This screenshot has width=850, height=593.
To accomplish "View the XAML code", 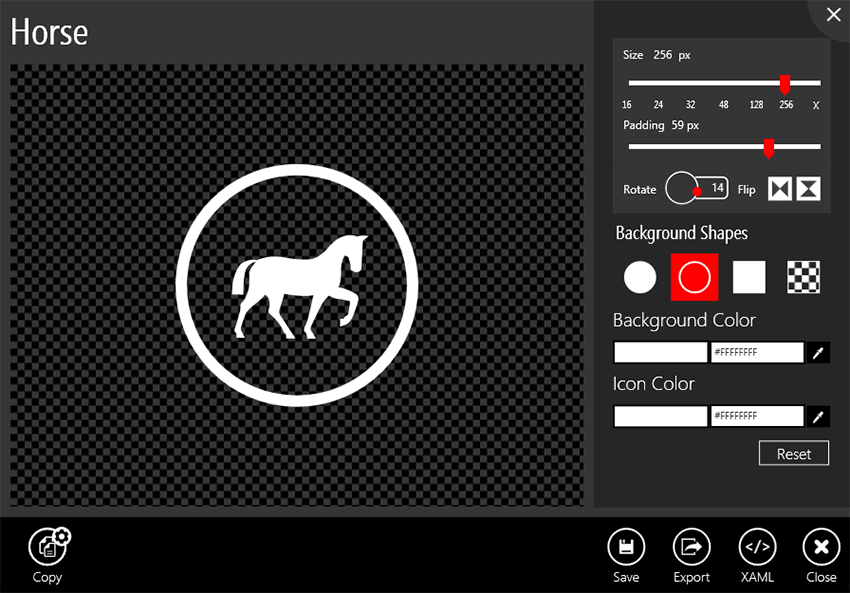I will (757, 547).
